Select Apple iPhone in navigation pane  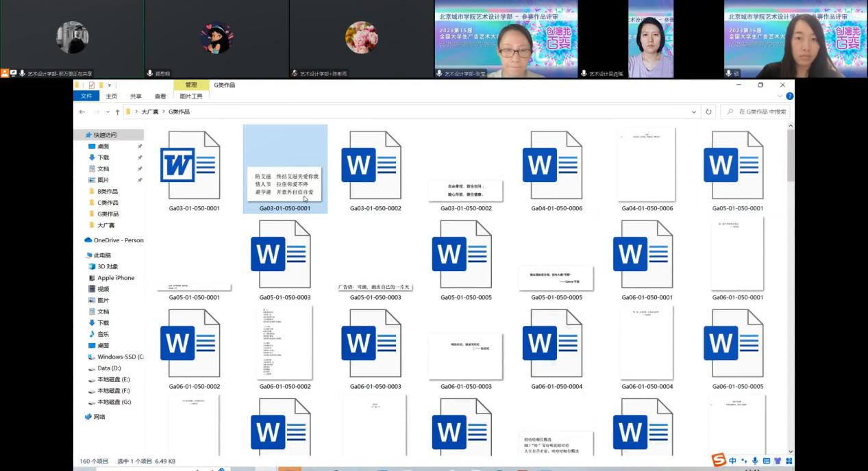(115, 278)
